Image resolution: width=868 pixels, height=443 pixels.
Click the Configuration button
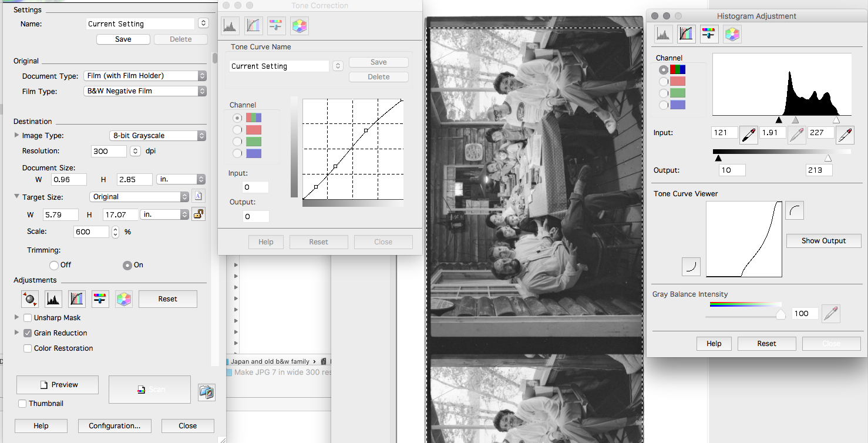[x=114, y=426]
